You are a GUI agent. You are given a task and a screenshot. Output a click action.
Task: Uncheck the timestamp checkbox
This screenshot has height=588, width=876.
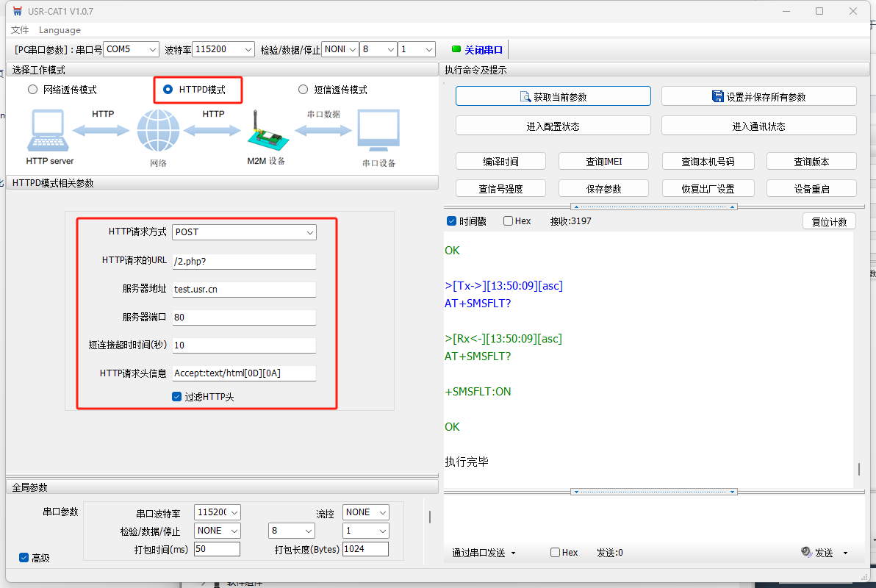coord(451,221)
